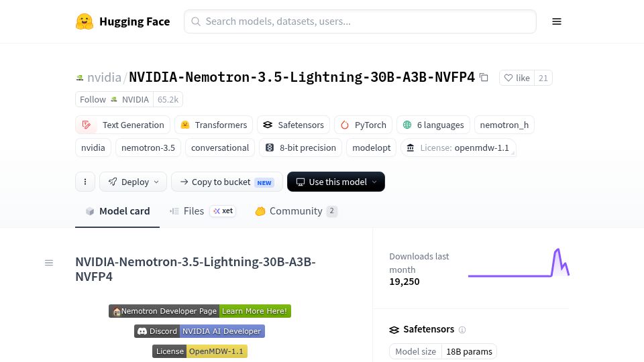
Task: Click the NEW badge on Copy to bucket
Action: (x=264, y=182)
